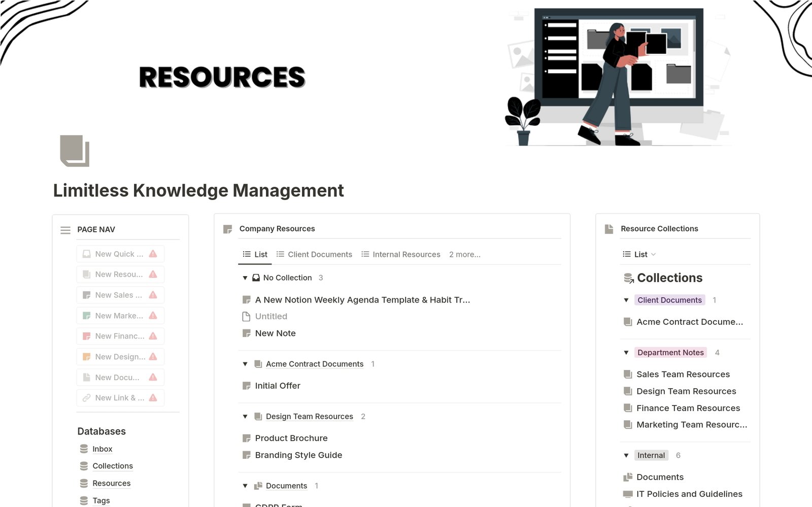The image size is (812, 507).
Task: Click the warning triangle on New Quick button
Action: (x=152, y=254)
